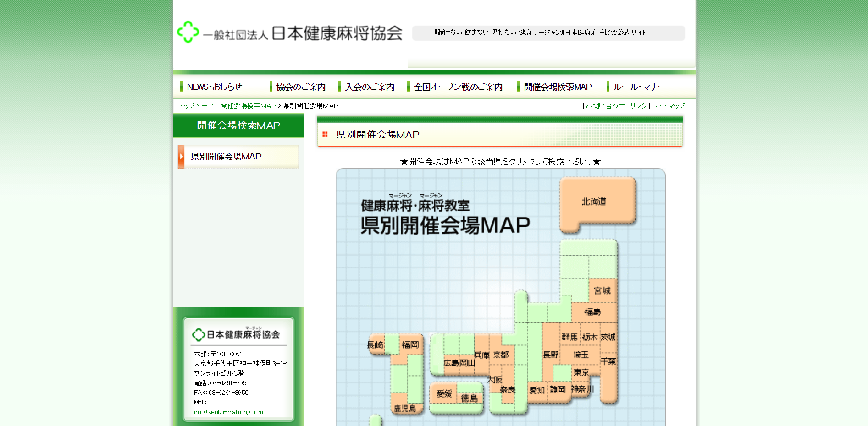This screenshot has width=868, height=426.
Task: Click the red square icon beside the page heading
Action: click(325, 134)
